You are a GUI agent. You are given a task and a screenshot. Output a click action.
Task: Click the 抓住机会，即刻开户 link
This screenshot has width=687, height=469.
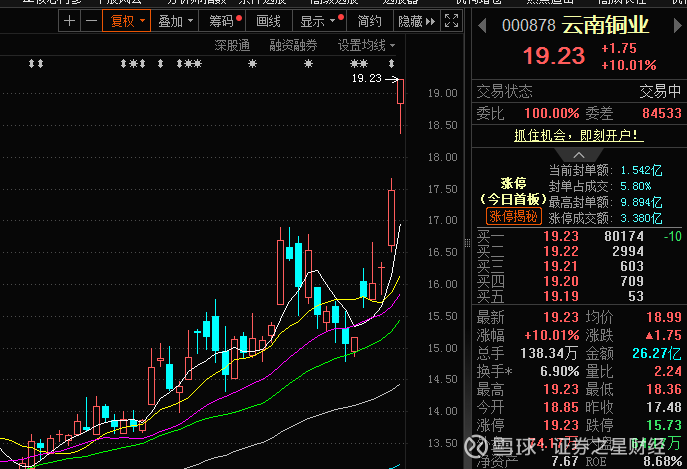pyautogui.click(x=578, y=135)
